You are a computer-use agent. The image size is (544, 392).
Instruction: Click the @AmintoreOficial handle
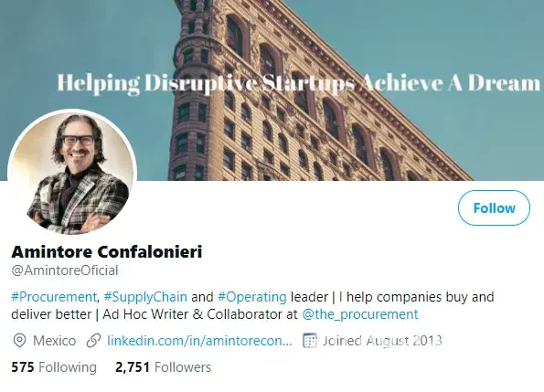tap(65, 270)
